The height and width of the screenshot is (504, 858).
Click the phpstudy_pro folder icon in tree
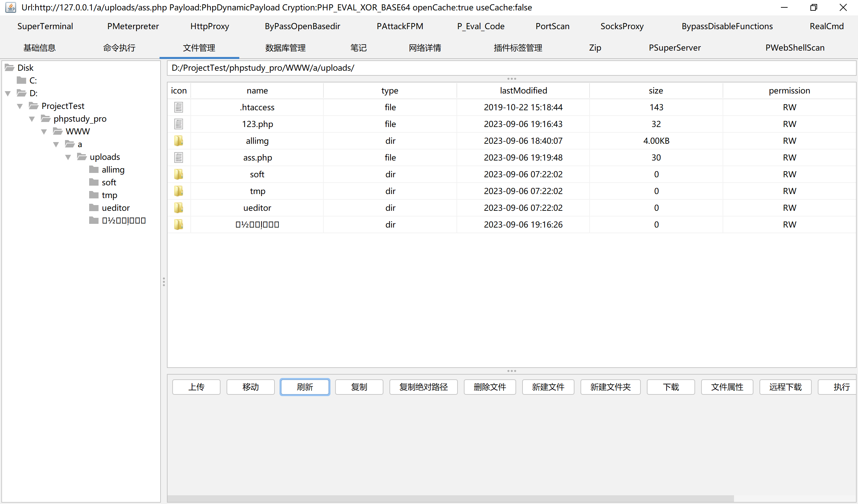(46, 119)
